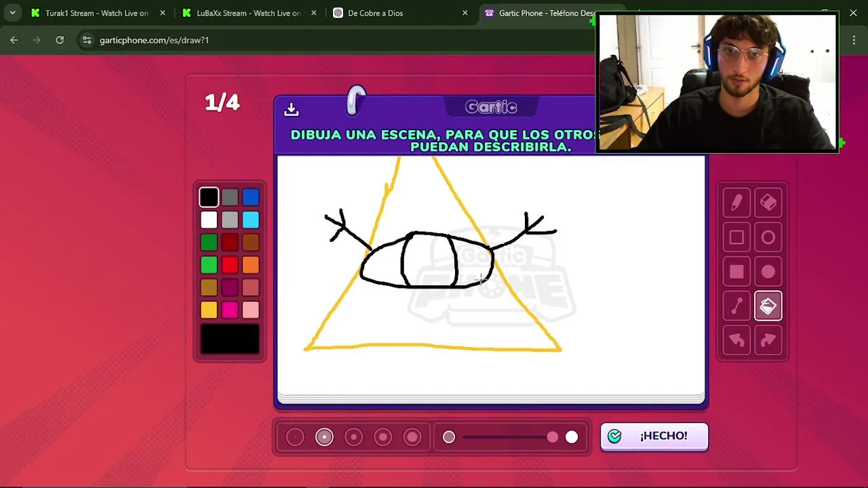Select the paint bucket fill tool
The width and height of the screenshot is (868, 488).
tap(768, 306)
